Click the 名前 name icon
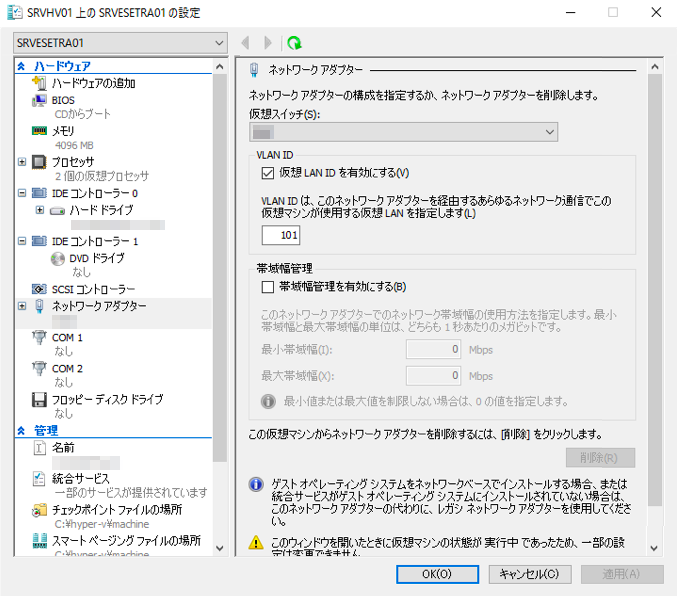 point(39,447)
